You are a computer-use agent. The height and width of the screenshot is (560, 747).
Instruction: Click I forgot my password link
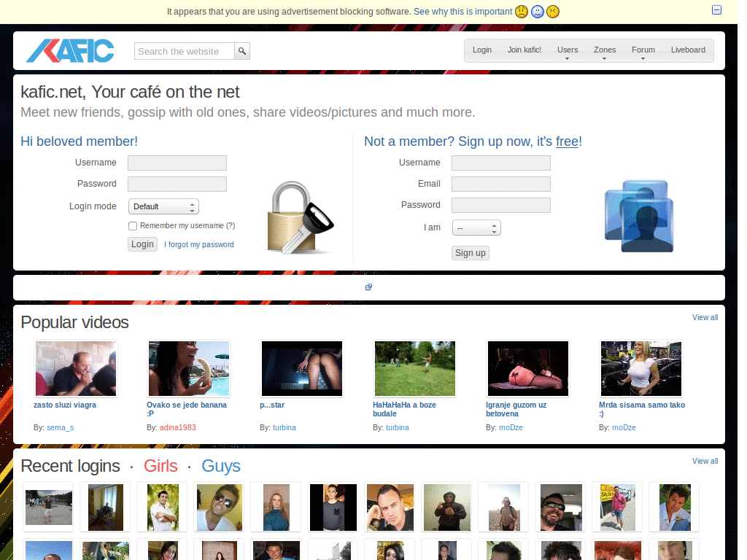pyautogui.click(x=199, y=245)
